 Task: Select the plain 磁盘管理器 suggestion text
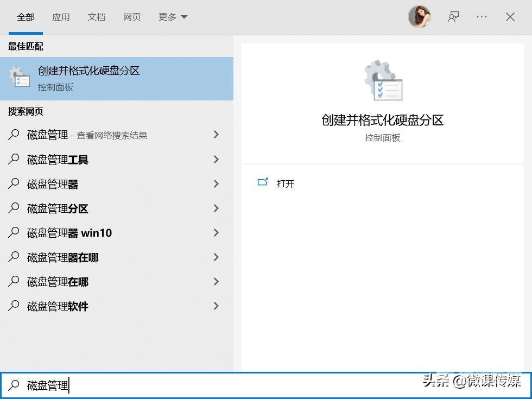click(x=53, y=184)
